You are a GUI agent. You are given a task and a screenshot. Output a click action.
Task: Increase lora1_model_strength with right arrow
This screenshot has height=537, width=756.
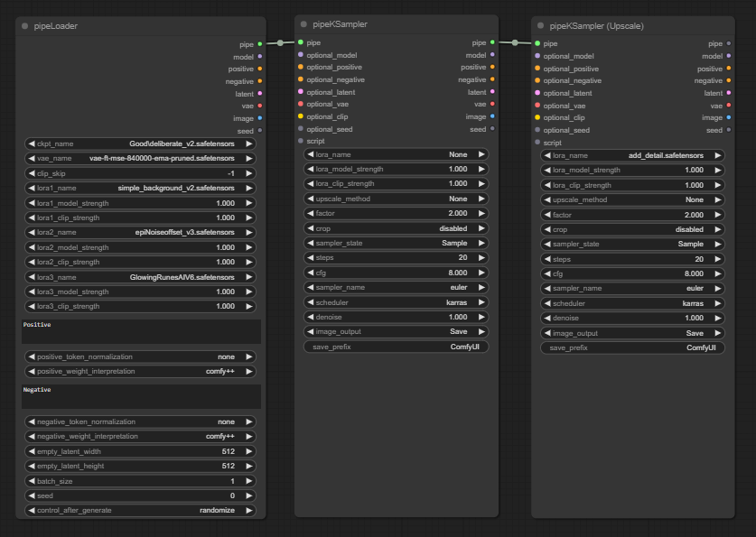tap(248, 203)
